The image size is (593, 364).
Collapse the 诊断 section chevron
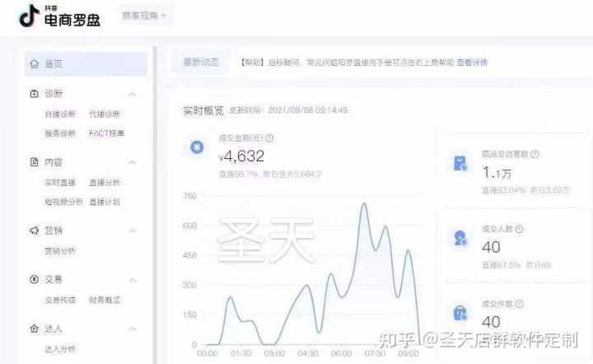click(133, 94)
